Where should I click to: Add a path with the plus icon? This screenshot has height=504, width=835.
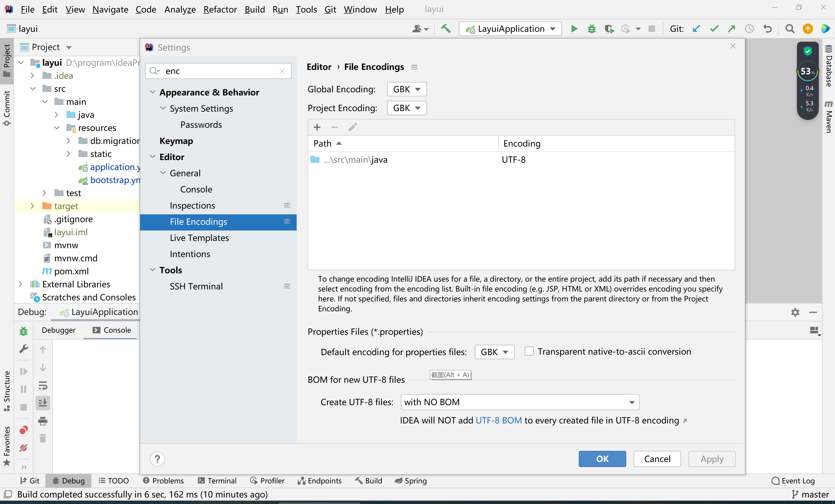pos(317,127)
